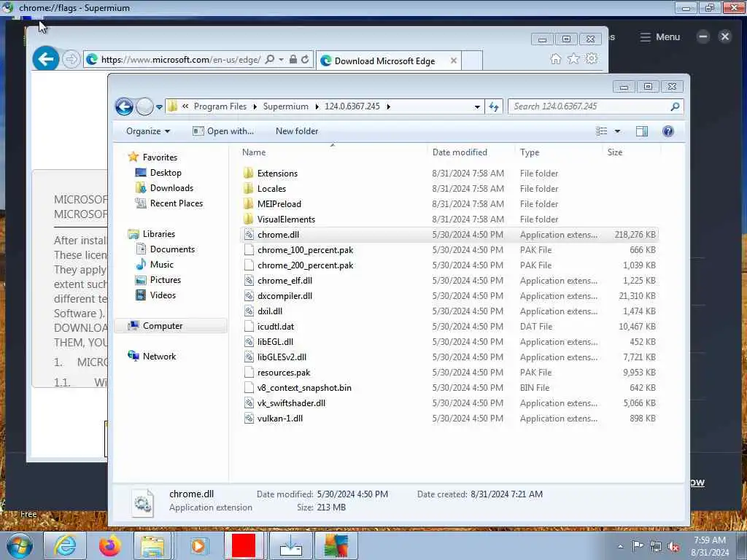Click Open with... in the toolbar
Viewport: 747px width, 560px height.
(223, 131)
